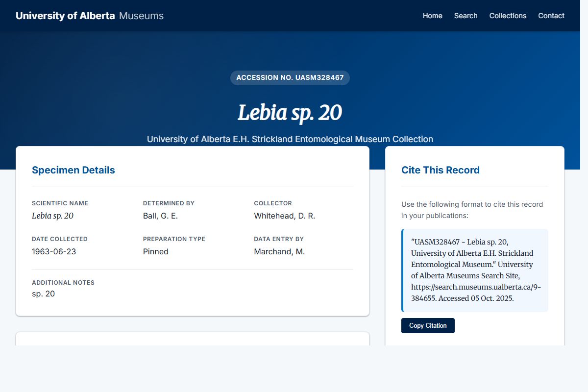The width and height of the screenshot is (588, 392).
Task: Click the accession number badge UASM328467
Action: tap(290, 77)
